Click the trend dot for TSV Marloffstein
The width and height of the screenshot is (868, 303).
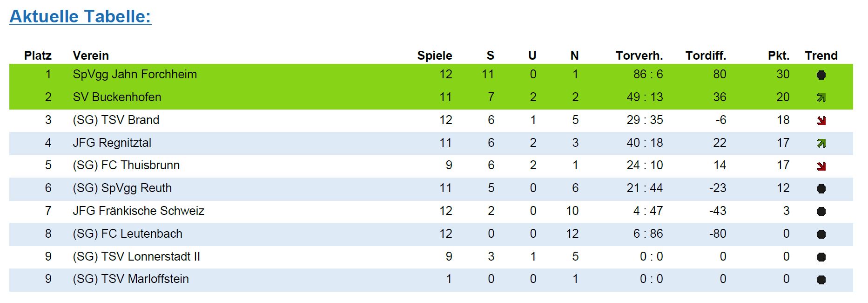pyautogui.click(x=821, y=280)
